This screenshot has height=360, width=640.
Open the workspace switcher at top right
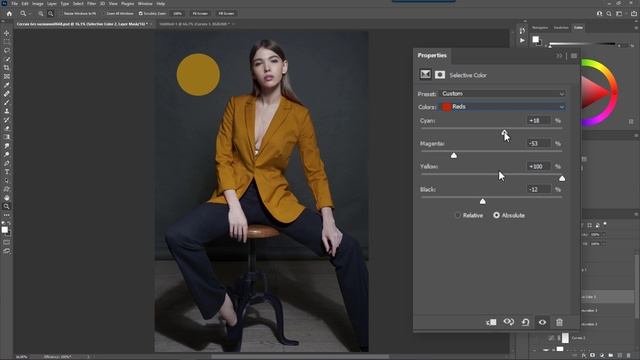(x=619, y=13)
